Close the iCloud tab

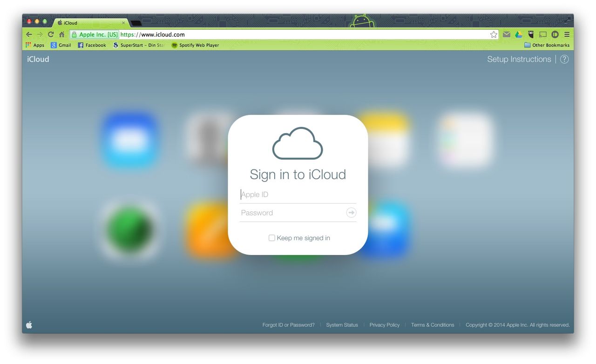[123, 22]
